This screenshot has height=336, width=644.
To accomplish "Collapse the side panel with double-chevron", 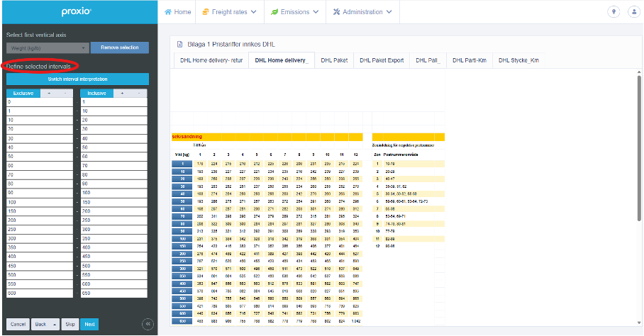I will [148, 324].
